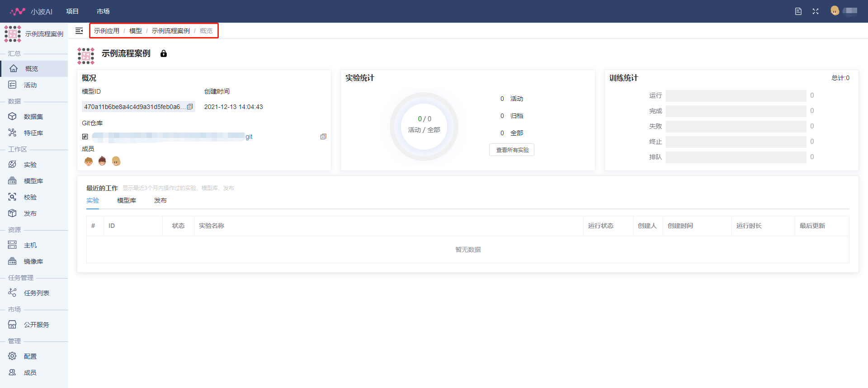868x388 pixels.
Task: Open 任务列表 icon in the sidebar
Action: click(12, 293)
